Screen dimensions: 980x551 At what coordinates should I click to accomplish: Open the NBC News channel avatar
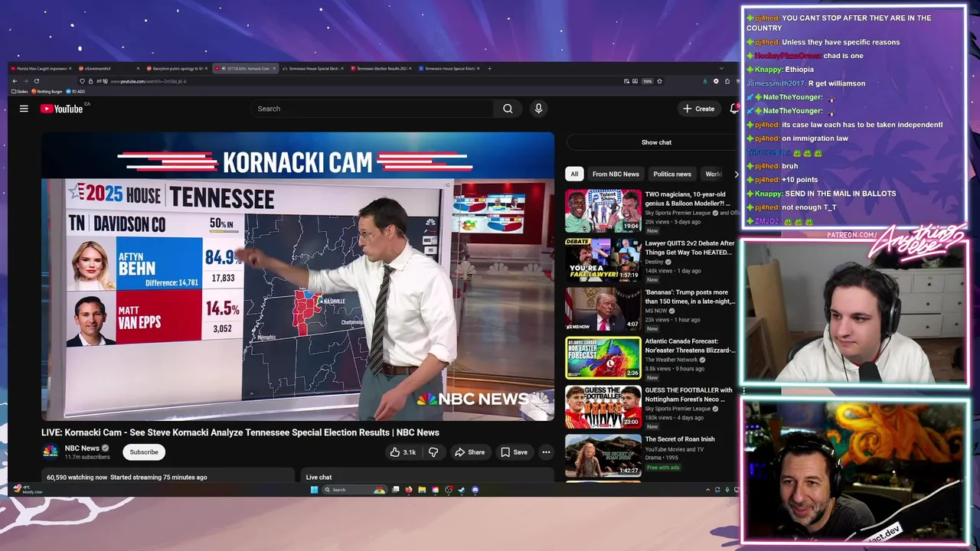coord(50,452)
